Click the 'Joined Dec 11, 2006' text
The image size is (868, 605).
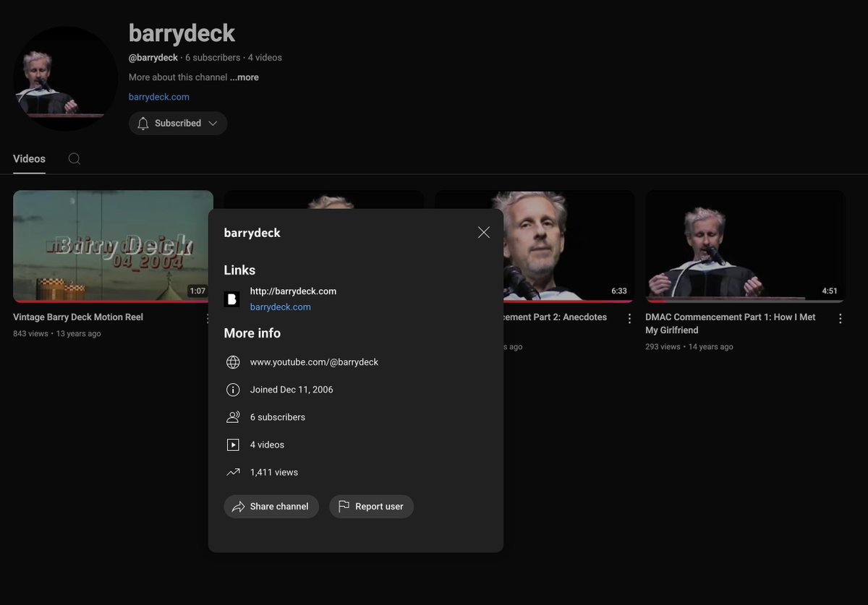pyautogui.click(x=292, y=390)
